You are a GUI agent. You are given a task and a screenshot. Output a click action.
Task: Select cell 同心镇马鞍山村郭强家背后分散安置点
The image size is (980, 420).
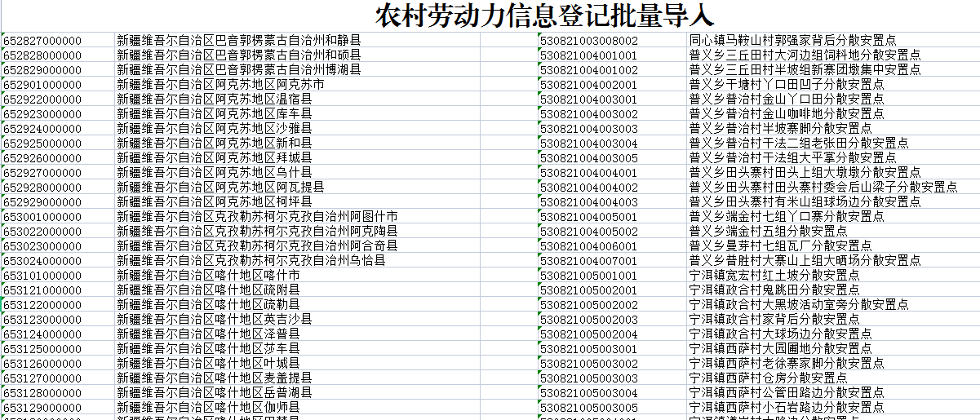[x=833, y=41]
